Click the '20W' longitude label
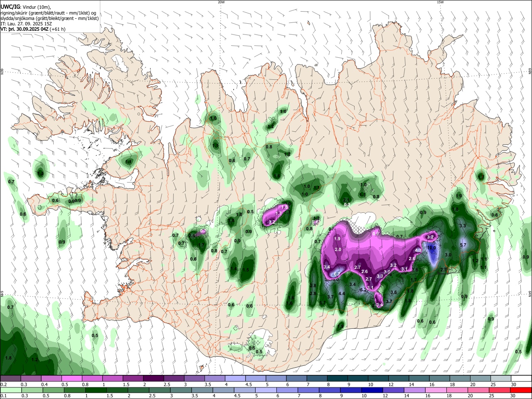532x399 pixels. tap(221, 2)
